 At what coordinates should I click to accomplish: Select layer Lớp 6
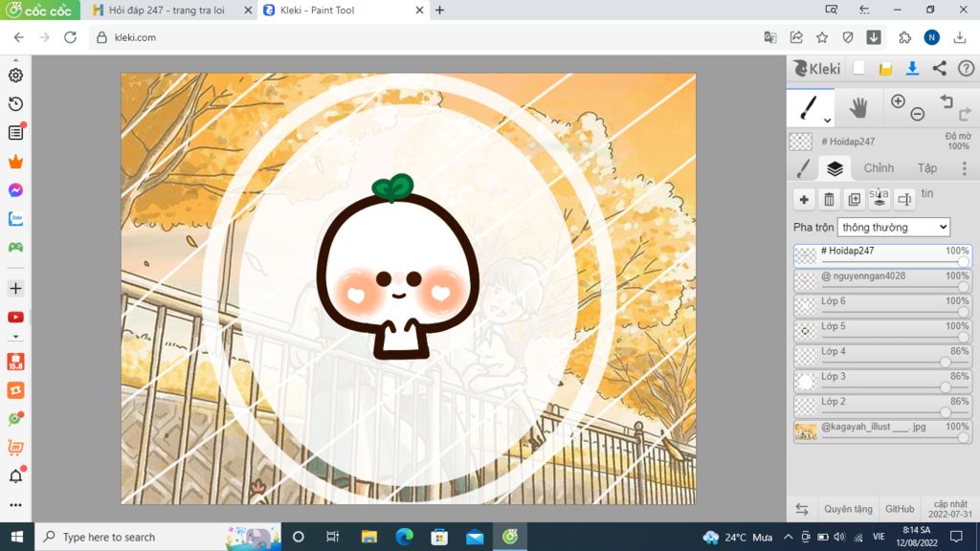click(x=882, y=306)
